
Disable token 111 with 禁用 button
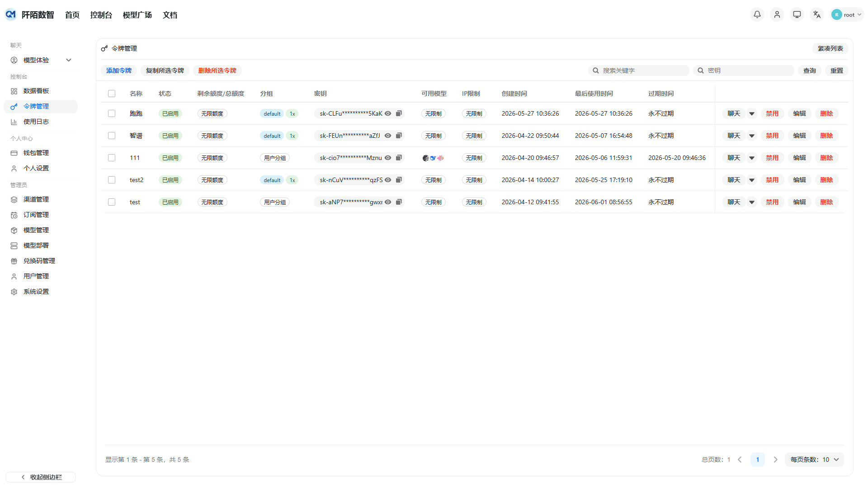pyautogui.click(x=772, y=158)
